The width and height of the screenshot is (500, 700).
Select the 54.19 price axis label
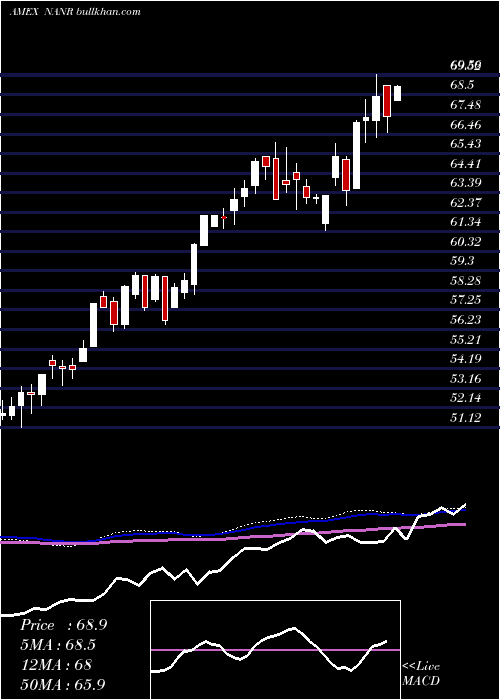point(466,358)
